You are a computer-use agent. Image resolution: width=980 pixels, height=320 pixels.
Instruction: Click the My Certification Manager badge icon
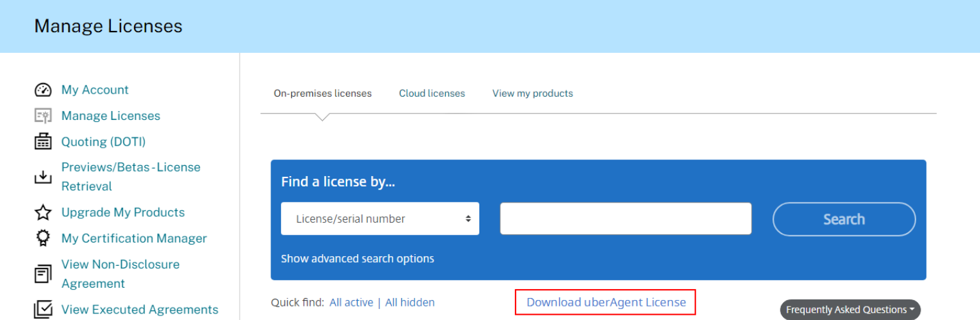pos(43,238)
